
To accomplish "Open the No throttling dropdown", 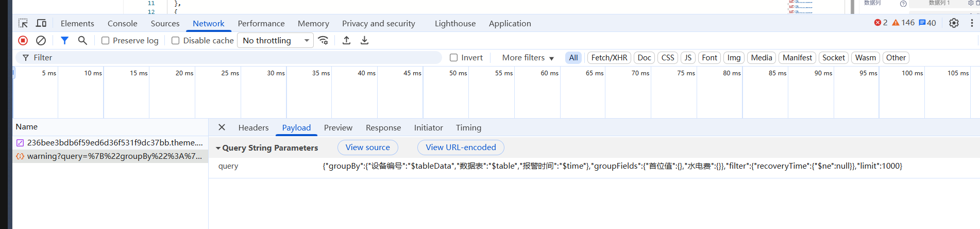I will click(x=275, y=40).
